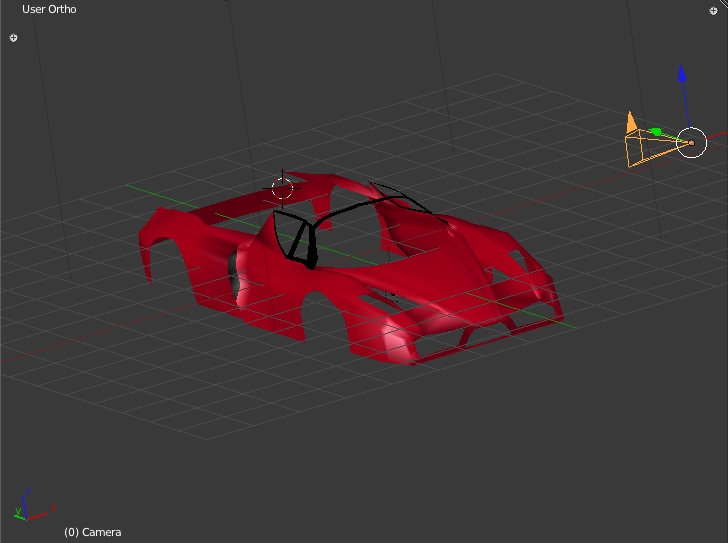
Task: Click the XYZ axis orientation indicator
Action: (x=34, y=505)
